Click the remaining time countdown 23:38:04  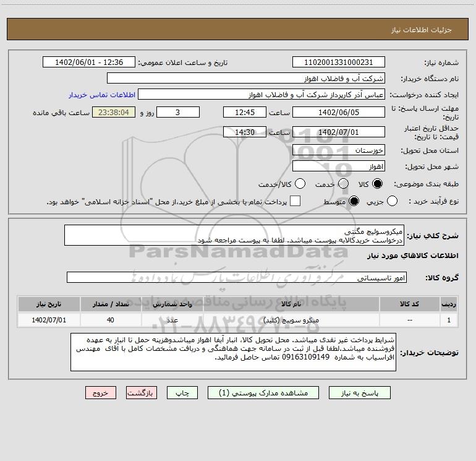click(114, 112)
